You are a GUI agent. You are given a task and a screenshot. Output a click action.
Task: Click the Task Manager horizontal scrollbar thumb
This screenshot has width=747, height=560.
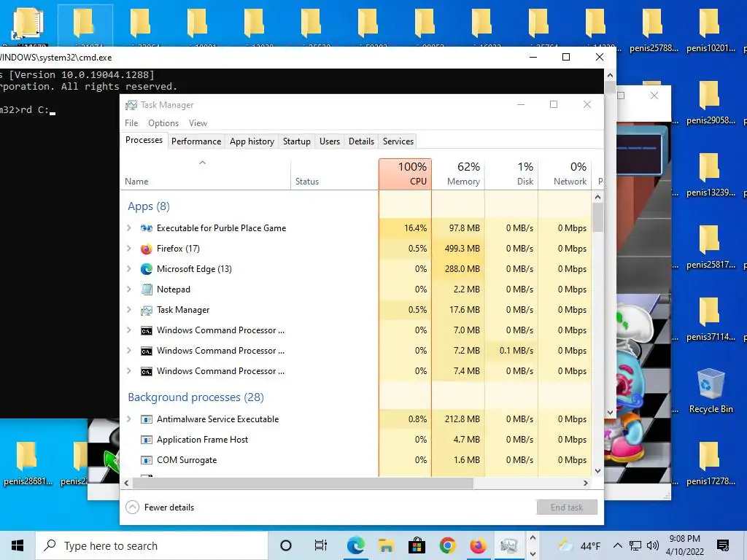click(x=303, y=483)
